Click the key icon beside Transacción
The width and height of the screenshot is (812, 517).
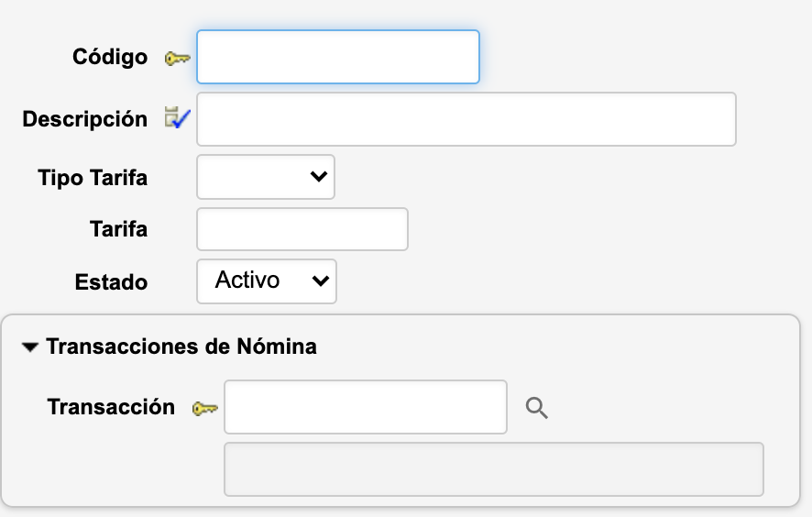point(204,408)
